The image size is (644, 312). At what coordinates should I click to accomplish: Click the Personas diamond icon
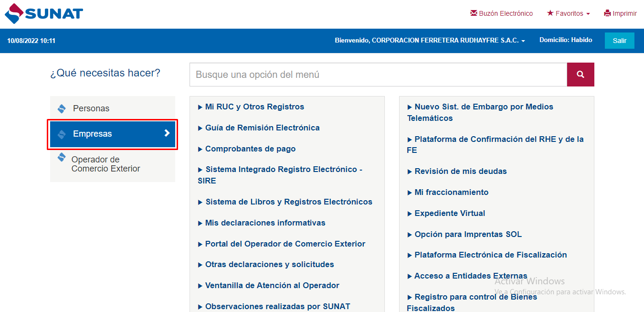pyautogui.click(x=62, y=108)
